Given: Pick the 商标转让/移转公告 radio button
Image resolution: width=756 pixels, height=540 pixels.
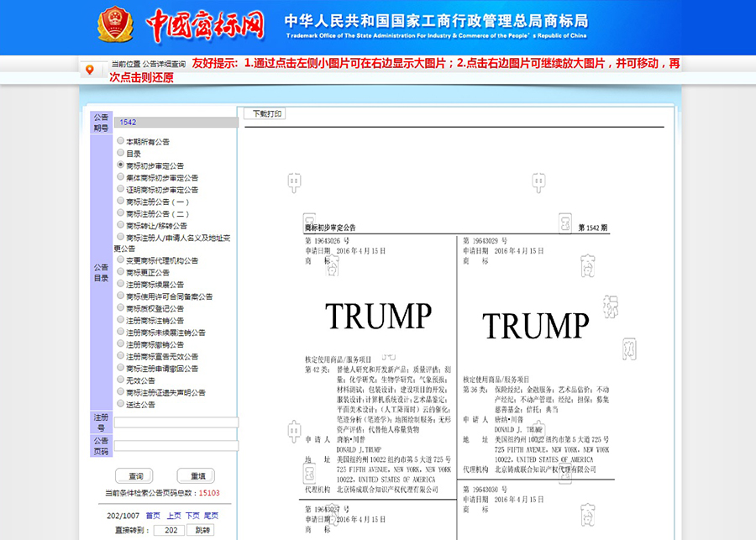Looking at the screenshot, I should pyautogui.click(x=120, y=225).
